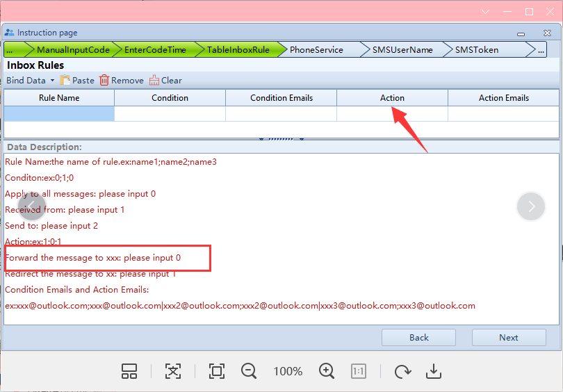Open the thumbnail grid view
Viewport: 563px width, 392px height.
(x=129, y=371)
